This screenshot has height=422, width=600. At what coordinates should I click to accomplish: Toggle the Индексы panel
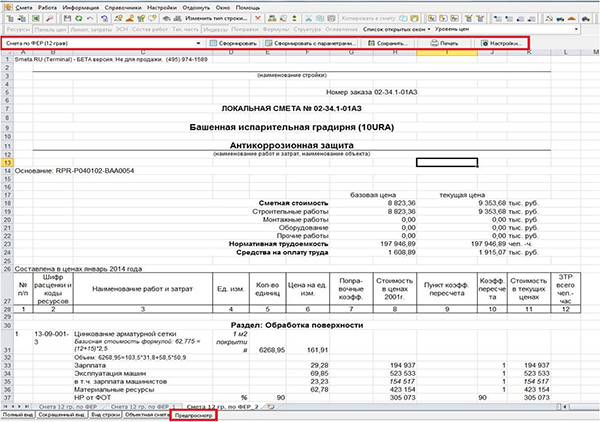click(x=215, y=29)
